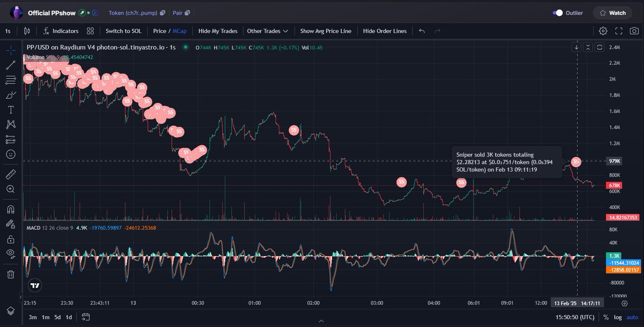This screenshot has width=644, height=327.
Task: Toggle auto scale mode
Action: click(632, 317)
